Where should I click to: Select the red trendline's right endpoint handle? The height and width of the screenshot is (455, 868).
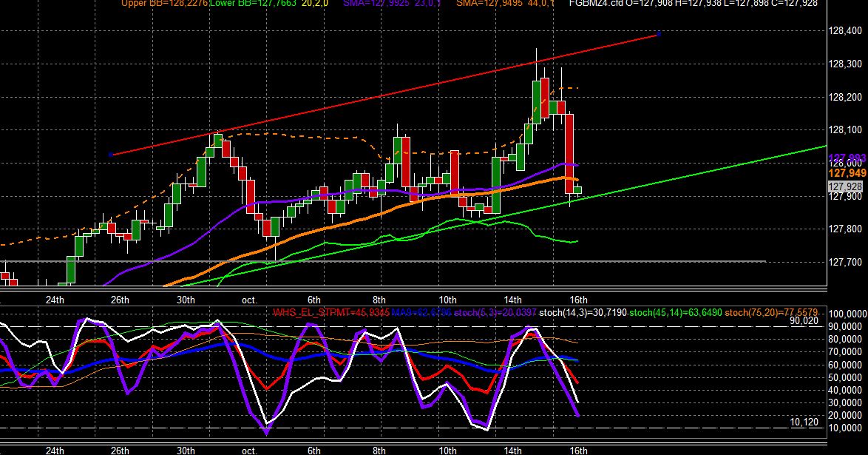658,34
